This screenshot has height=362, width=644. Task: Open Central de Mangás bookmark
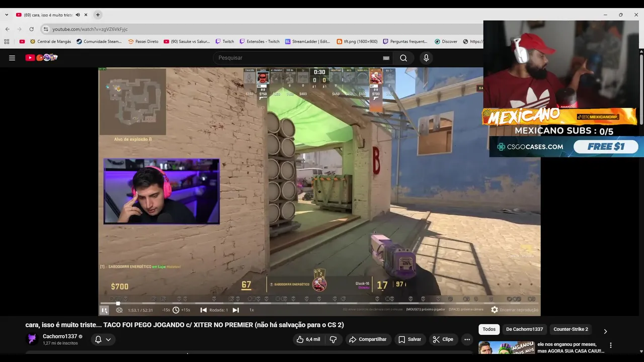click(x=50, y=42)
